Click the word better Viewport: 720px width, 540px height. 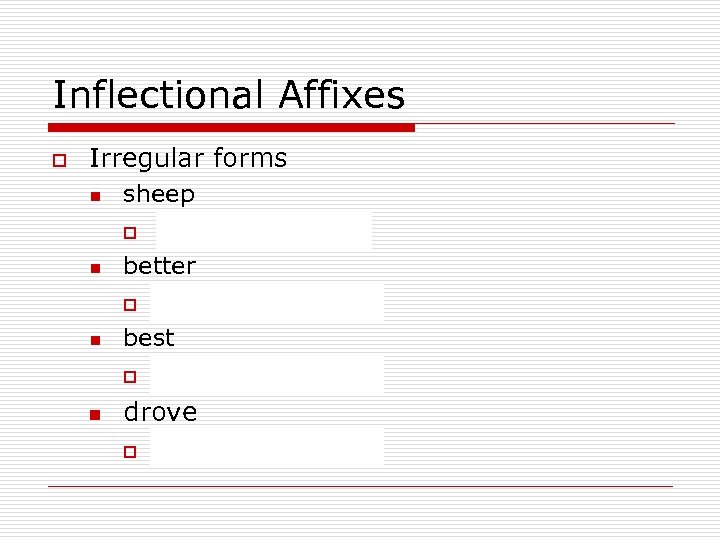click(x=159, y=266)
